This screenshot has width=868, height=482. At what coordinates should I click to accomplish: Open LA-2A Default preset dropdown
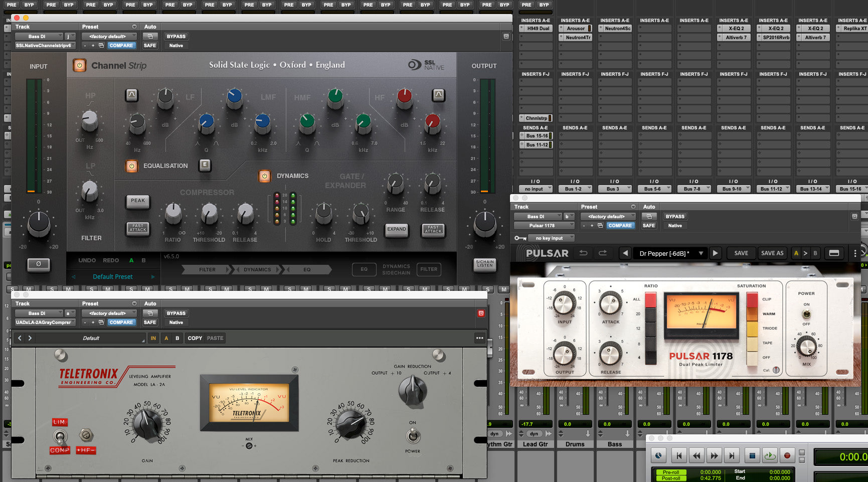coord(91,339)
